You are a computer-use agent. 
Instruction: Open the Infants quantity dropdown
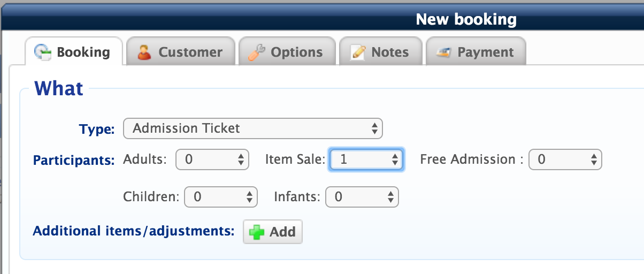point(362,197)
